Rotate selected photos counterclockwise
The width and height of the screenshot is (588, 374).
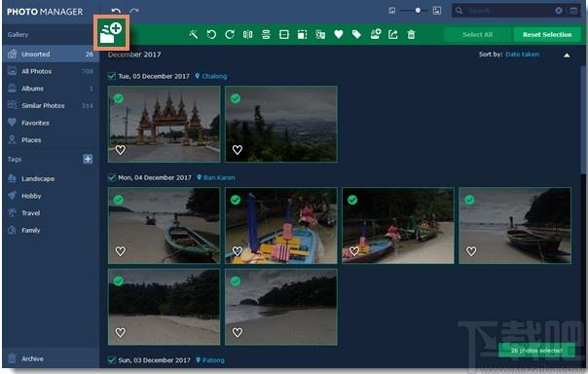pos(211,34)
